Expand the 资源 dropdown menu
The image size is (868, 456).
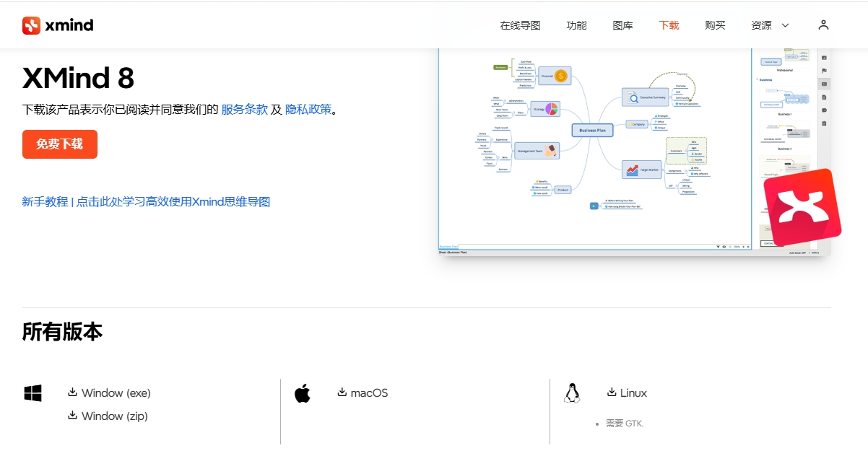point(768,25)
